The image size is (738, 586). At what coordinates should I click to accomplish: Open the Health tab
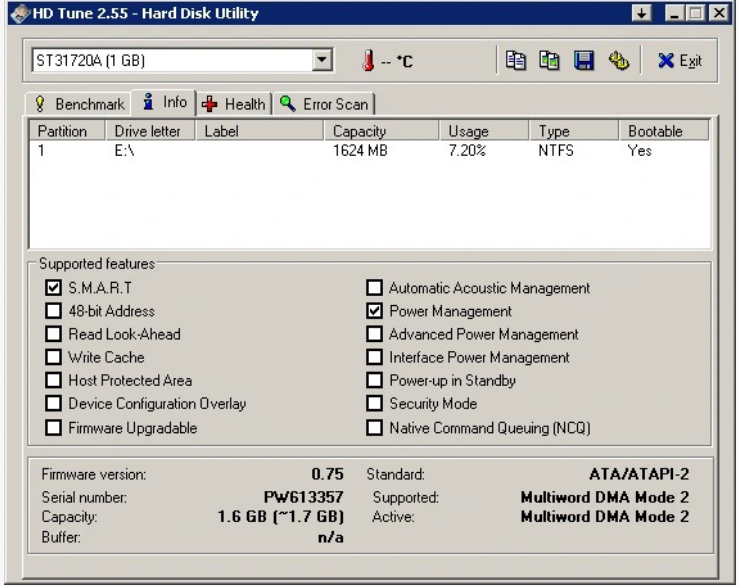(x=234, y=104)
